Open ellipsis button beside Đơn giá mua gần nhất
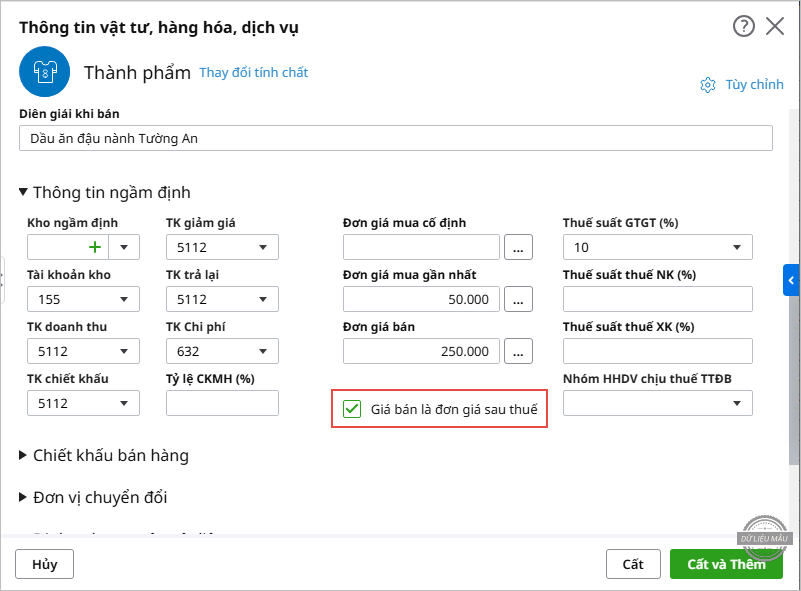The image size is (801, 591). [x=518, y=299]
